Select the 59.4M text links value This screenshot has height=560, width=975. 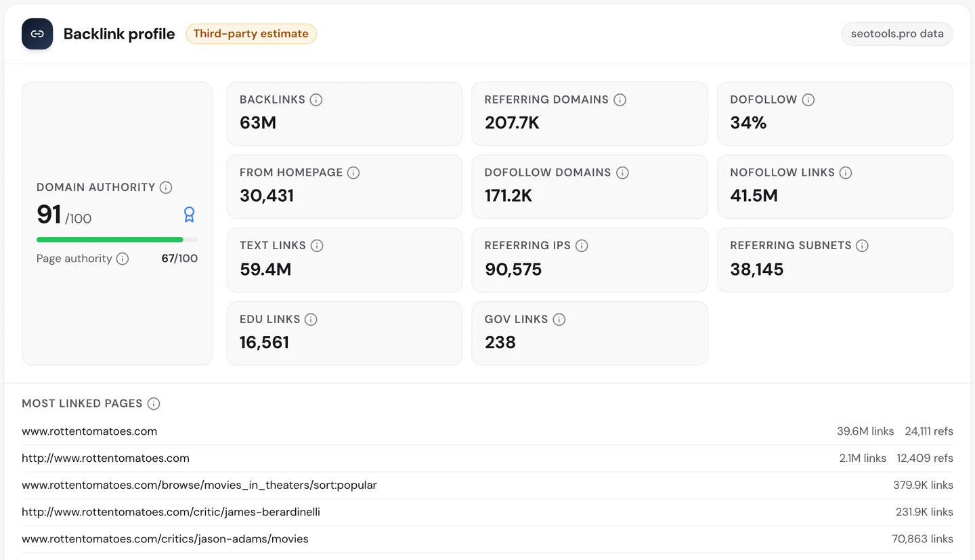tap(265, 270)
